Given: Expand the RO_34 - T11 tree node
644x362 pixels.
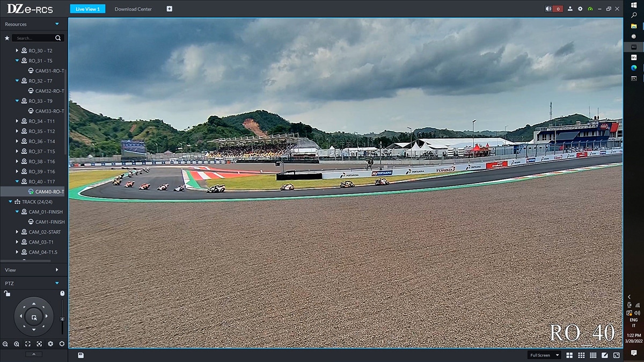Looking at the screenshot, I should [x=17, y=121].
